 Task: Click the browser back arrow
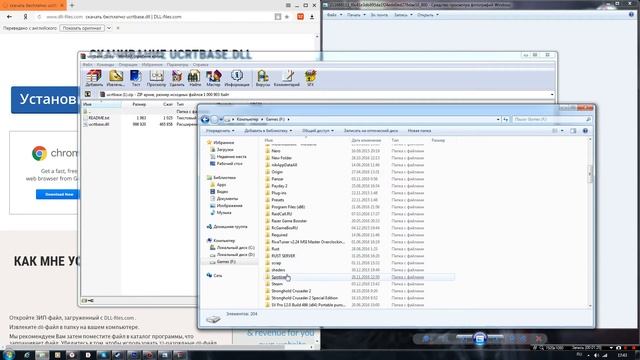9,17
